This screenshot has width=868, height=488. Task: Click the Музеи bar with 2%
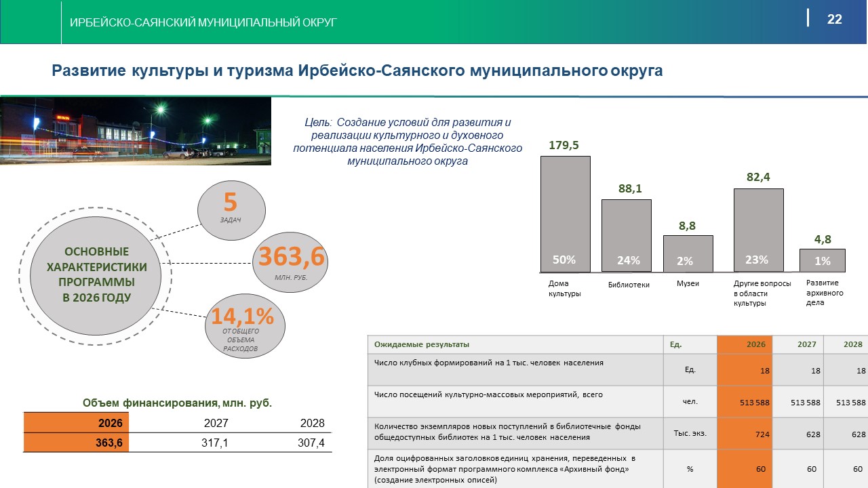[688, 253]
